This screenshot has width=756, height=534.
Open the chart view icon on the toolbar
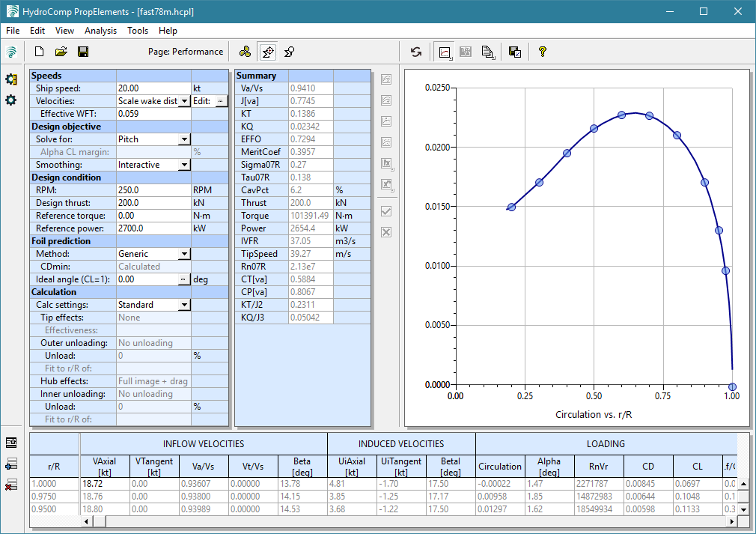click(443, 52)
